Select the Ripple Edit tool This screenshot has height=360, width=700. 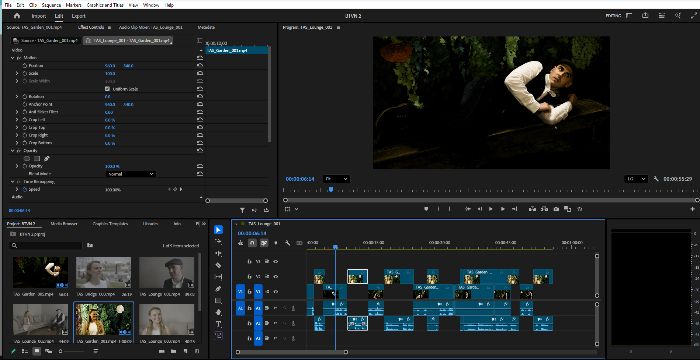coord(218,253)
